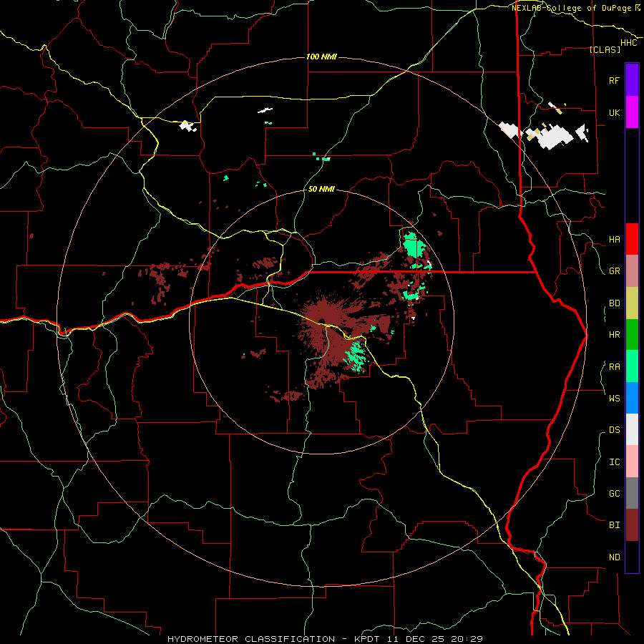644x644 pixels.
Task: Click the RF legend label
Action: 614,80
